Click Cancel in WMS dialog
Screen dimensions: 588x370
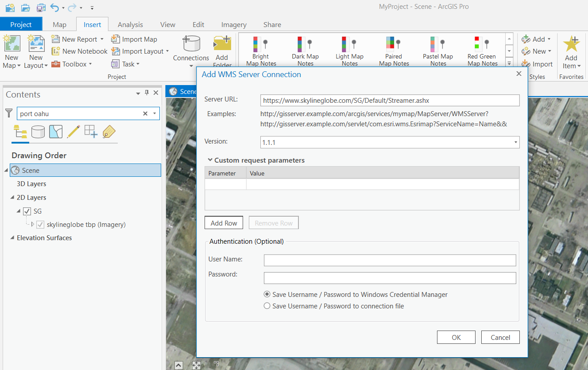tap(500, 337)
